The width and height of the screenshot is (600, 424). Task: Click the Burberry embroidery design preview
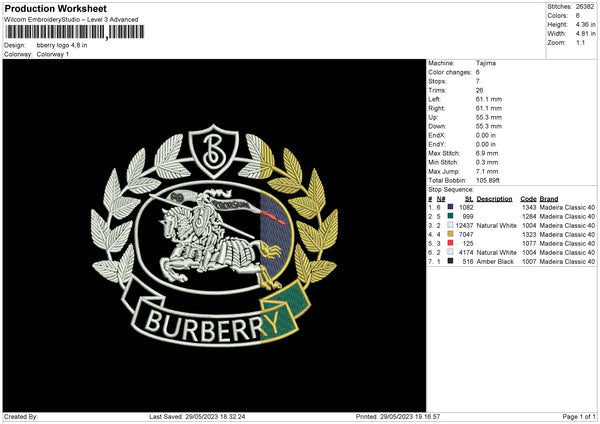[x=214, y=235]
